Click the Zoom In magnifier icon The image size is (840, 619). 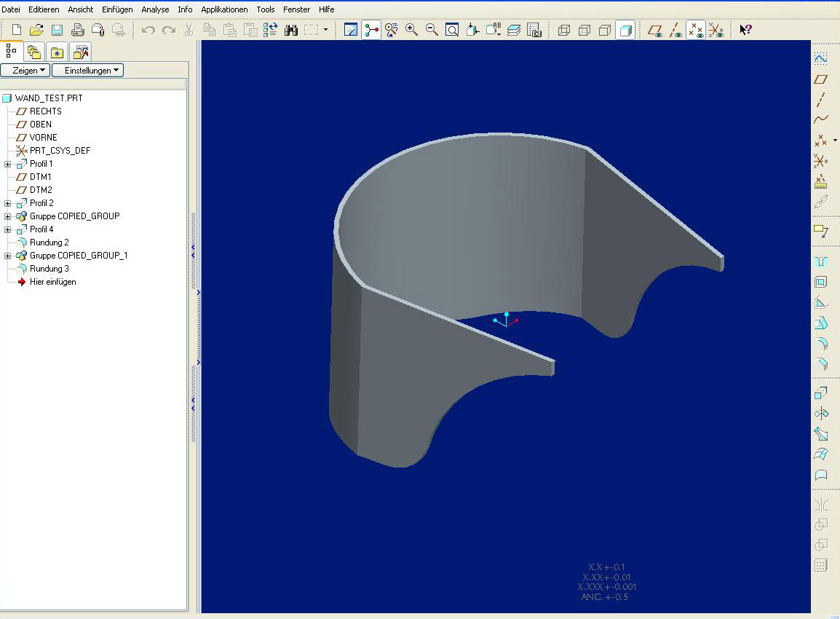[411, 30]
